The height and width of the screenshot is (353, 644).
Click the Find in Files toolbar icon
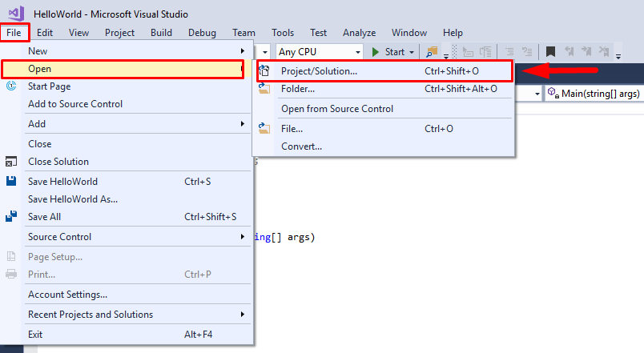(432, 52)
